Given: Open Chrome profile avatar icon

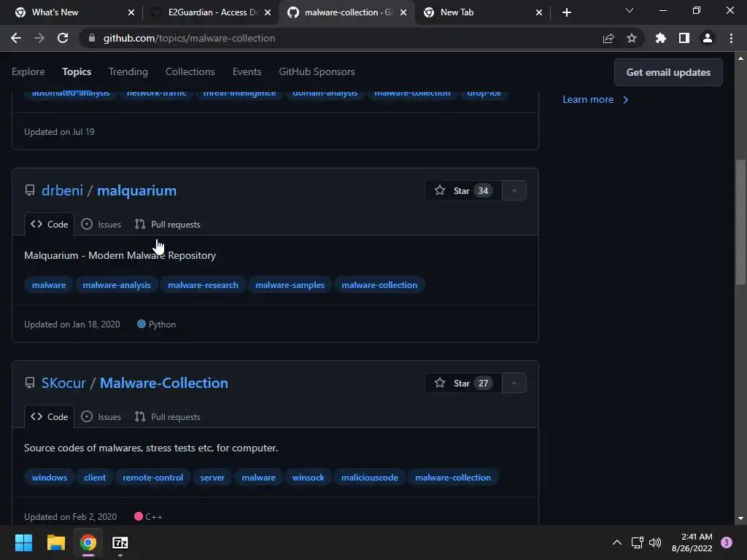Looking at the screenshot, I should tap(708, 38).
